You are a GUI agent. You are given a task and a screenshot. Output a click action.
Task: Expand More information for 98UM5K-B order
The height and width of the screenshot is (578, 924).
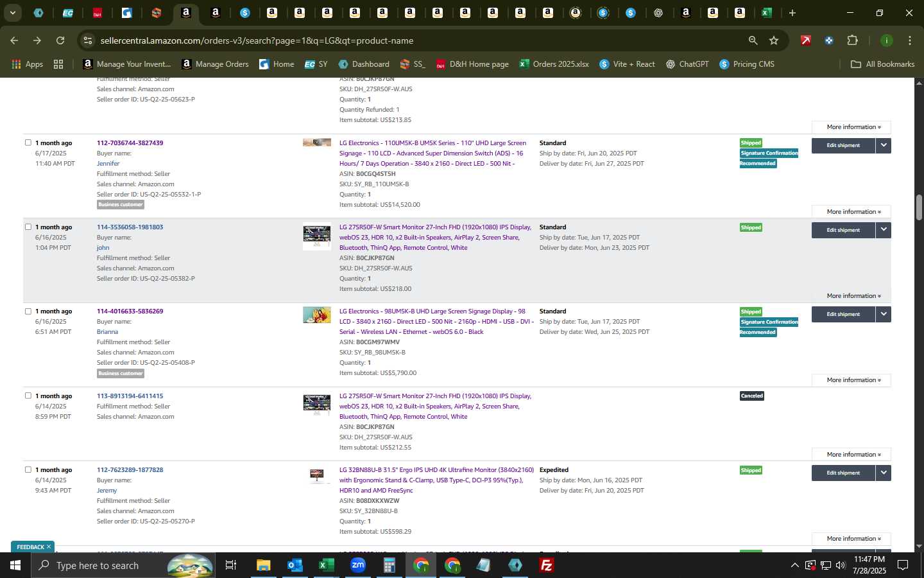point(851,380)
